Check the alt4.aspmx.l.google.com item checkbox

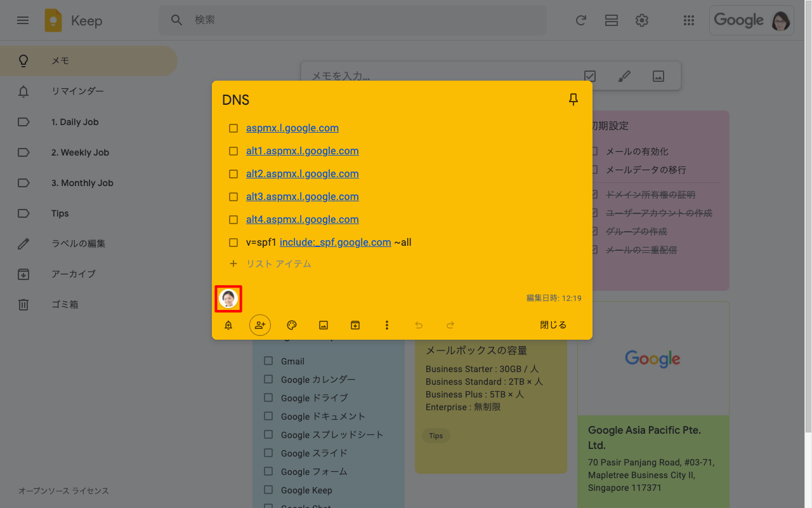[x=233, y=220]
